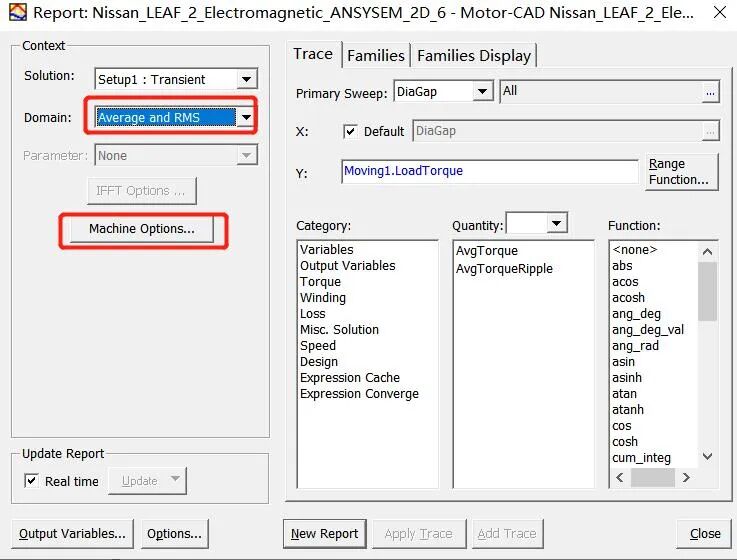
Task: Select the acos function
Action: pyautogui.click(x=625, y=282)
